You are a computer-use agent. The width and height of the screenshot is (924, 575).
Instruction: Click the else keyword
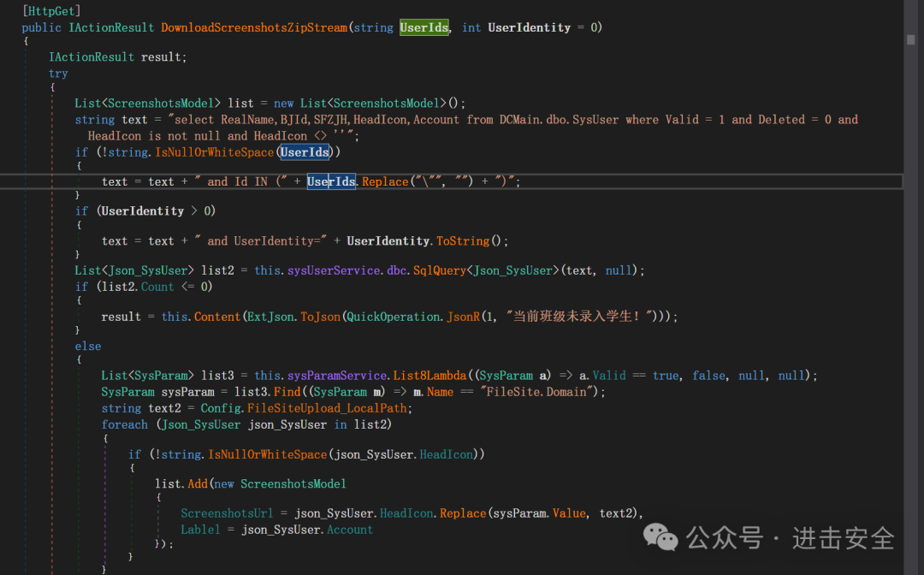[x=88, y=347]
